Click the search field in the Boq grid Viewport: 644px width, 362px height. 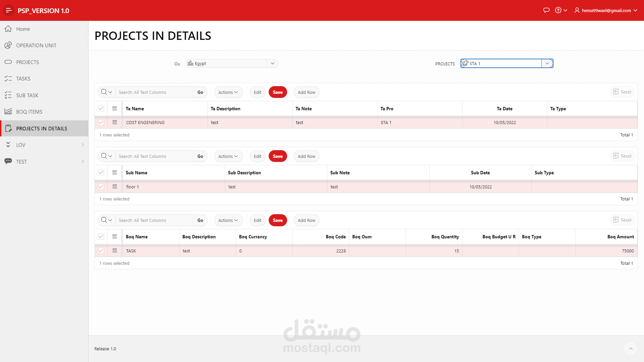pos(154,220)
